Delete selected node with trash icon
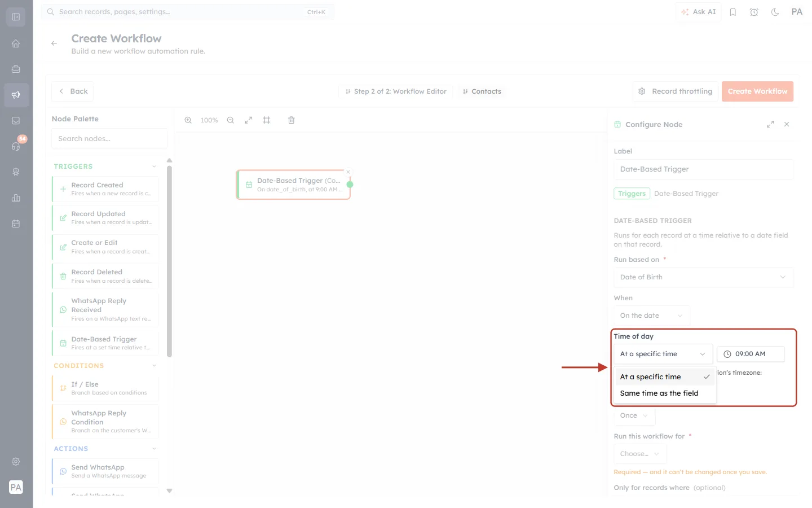Viewport: 812px width, 508px height. (x=292, y=120)
